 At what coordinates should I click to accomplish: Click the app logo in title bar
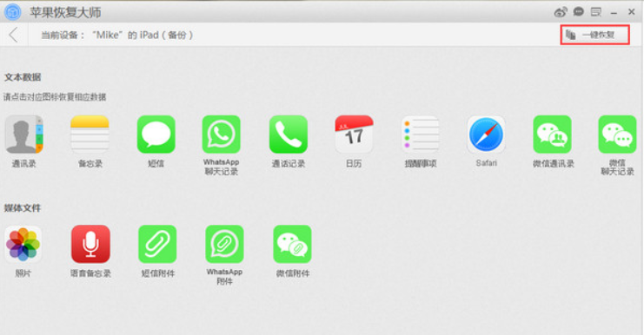(13, 12)
